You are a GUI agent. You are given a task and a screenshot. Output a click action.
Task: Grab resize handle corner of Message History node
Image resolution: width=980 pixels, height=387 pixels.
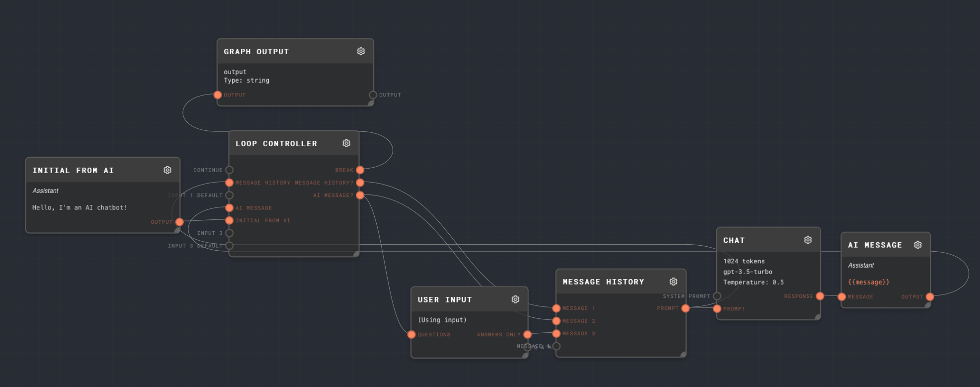(683, 355)
